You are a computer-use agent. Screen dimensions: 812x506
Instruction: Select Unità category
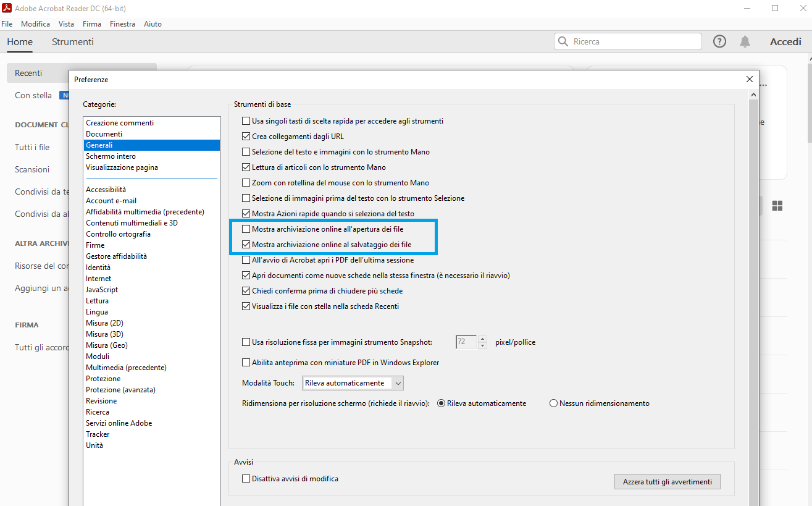152,445
